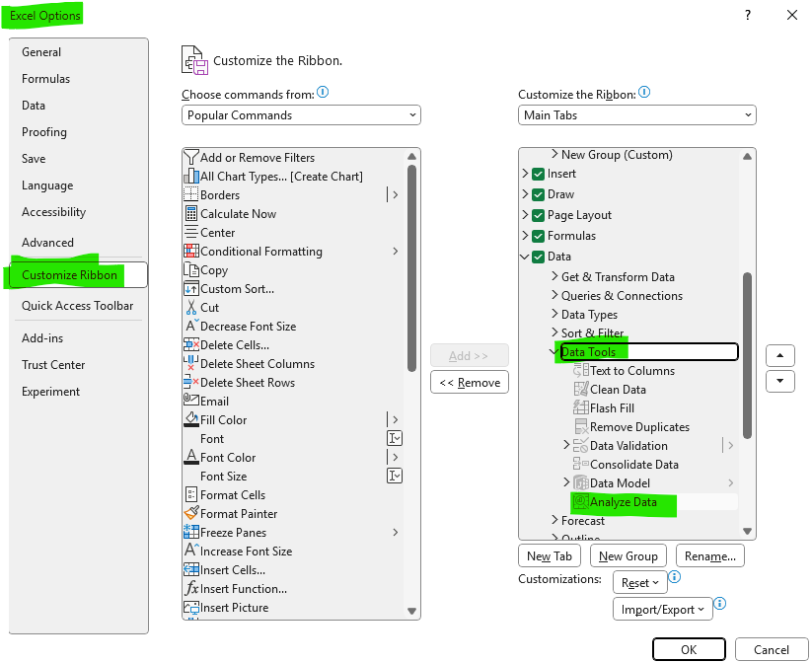Select the Flash Fill icon
This screenshot has width=812, height=663.
pyautogui.click(x=580, y=407)
